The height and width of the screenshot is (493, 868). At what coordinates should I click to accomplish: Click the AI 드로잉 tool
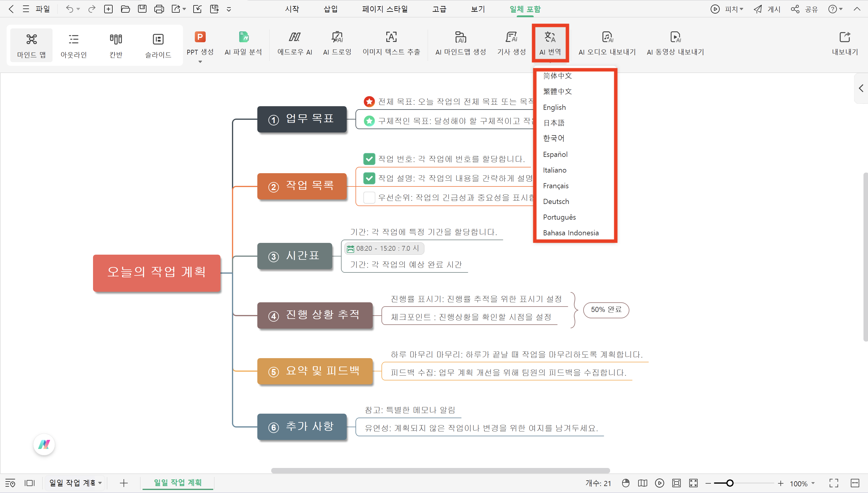pyautogui.click(x=336, y=43)
